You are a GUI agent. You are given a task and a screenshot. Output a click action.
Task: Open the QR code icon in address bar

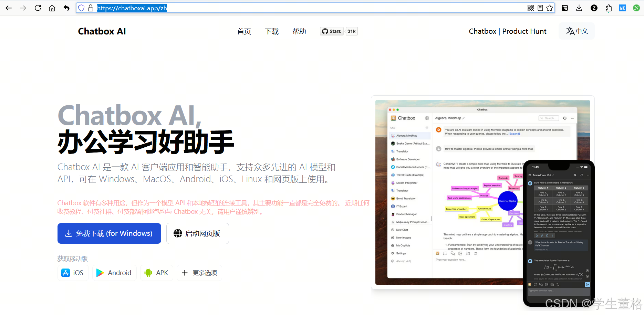tap(531, 8)
